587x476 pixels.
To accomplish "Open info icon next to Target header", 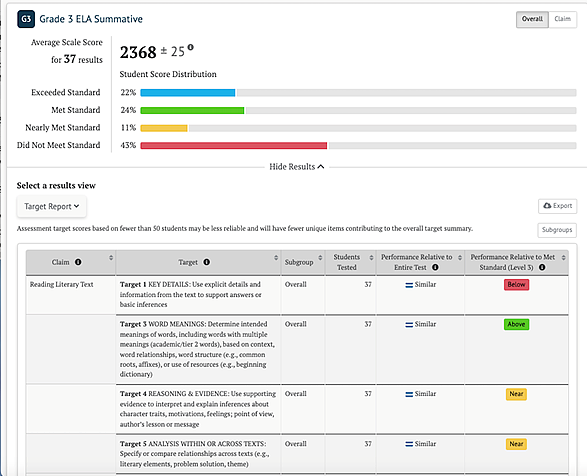I will (x=206, y=262).
